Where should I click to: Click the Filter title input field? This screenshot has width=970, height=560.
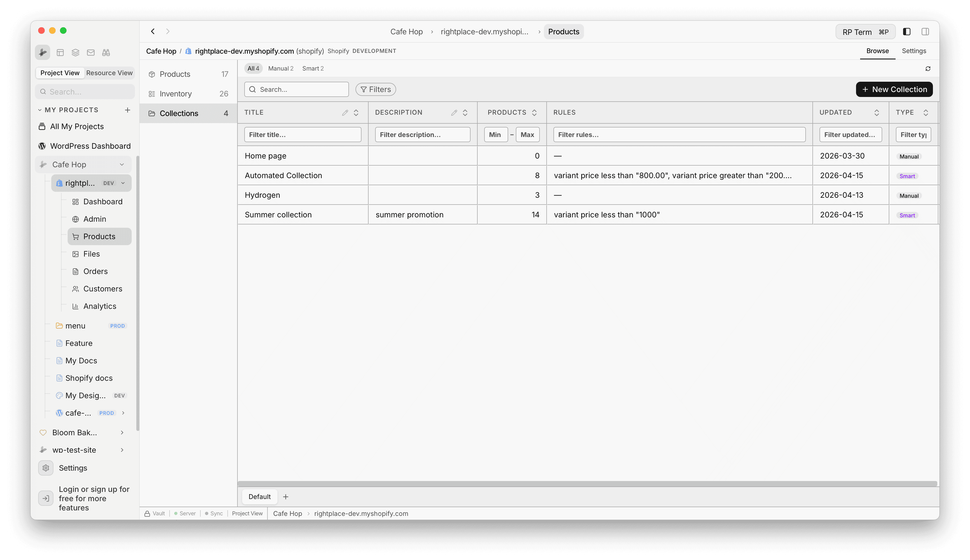[303, 134]
